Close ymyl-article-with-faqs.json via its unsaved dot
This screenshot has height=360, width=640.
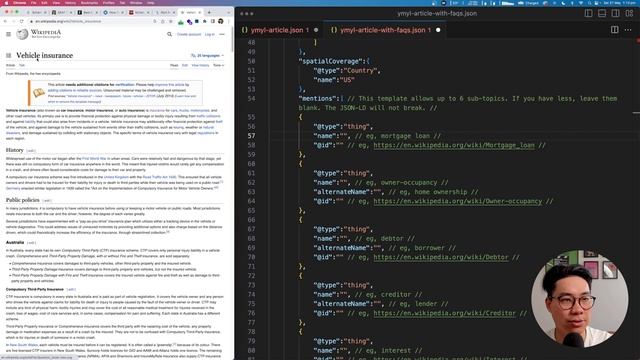[x=438, y=30]
